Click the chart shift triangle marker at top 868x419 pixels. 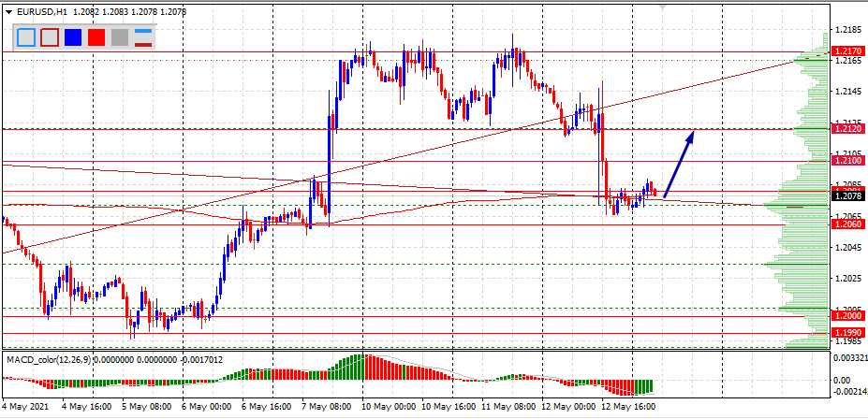[665, 7]
